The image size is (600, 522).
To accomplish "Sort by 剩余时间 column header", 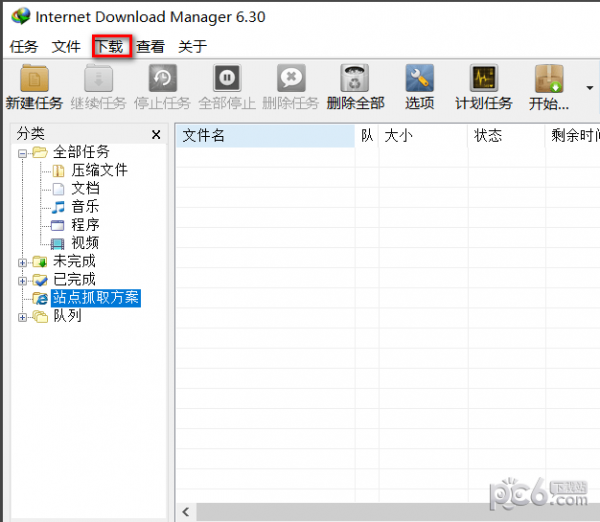I will [573, 136].
